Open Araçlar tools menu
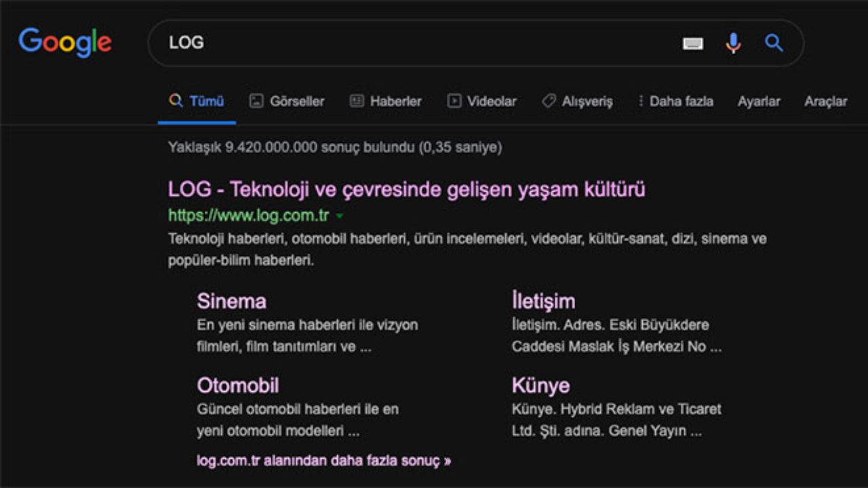This screenshot has width=868, height=488. point(826,101)
